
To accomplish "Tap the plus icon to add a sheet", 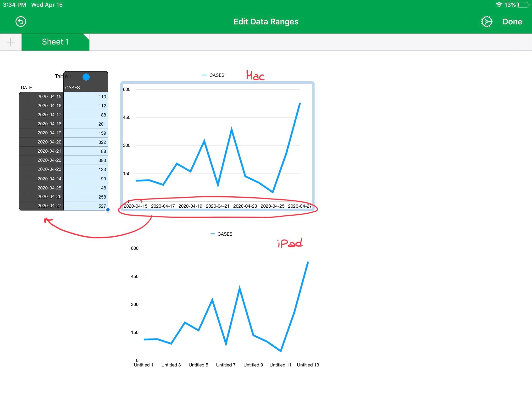I will (x=10, y=42).
